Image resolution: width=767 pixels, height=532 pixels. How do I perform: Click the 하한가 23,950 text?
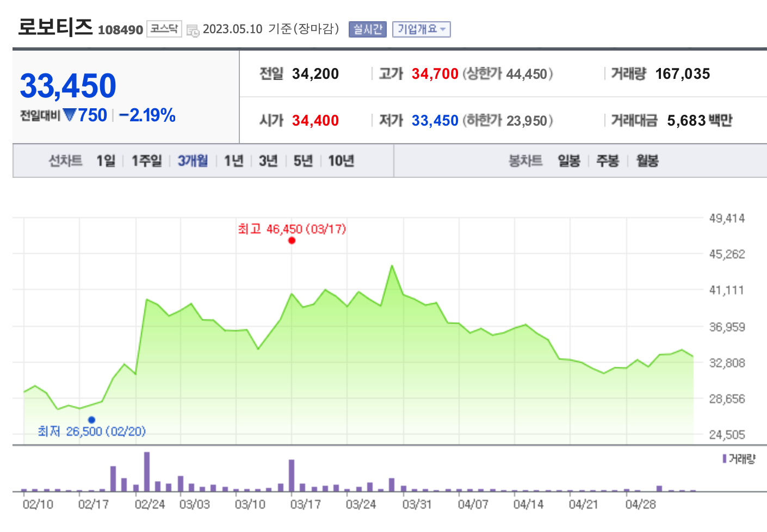[x=508, y=121]
